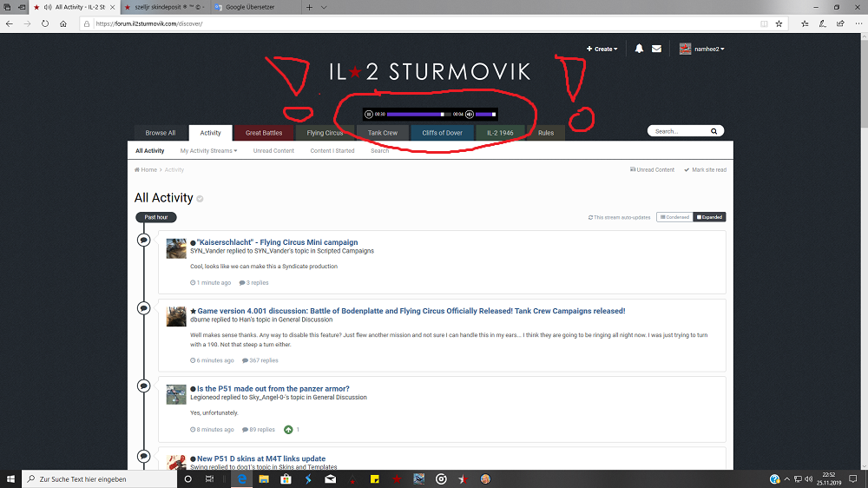This screenshot has height=488, width=868.
Task: Show hidden system tray icons
Action: (x=786, y=479)
